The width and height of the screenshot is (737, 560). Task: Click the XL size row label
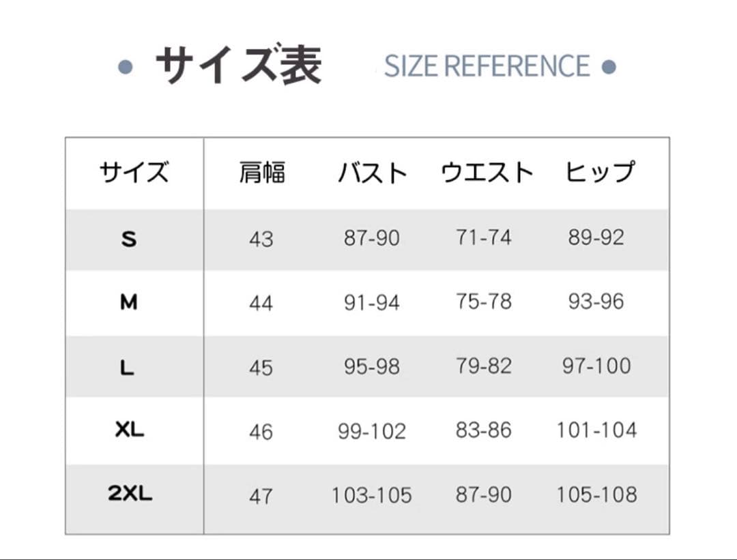[x=130, y=430]
